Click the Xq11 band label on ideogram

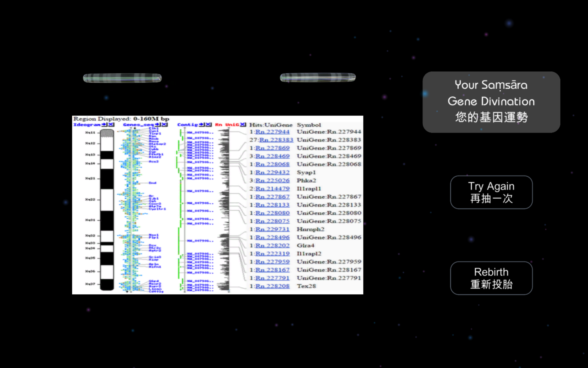tap(90, 133)
